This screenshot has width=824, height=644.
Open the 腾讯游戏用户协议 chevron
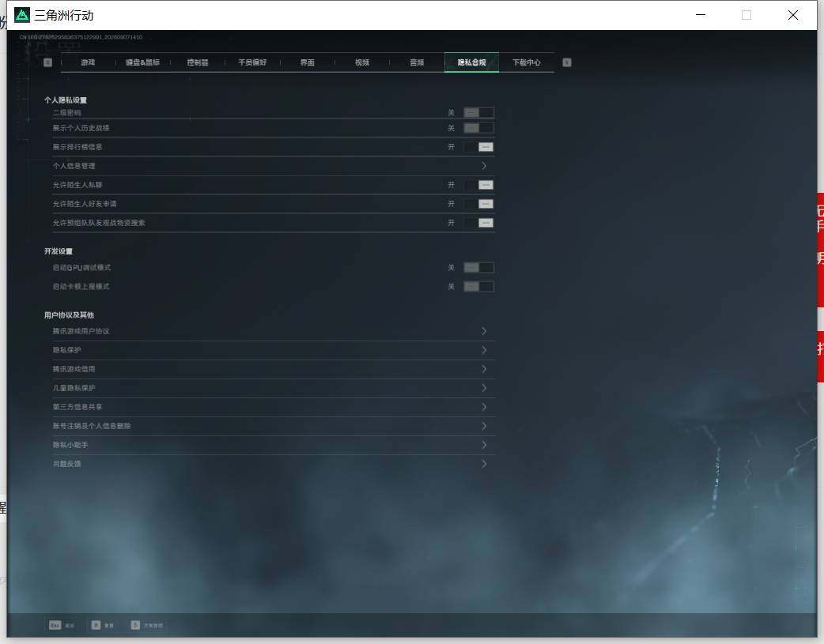pyautogui.click(x=484, y=331)
